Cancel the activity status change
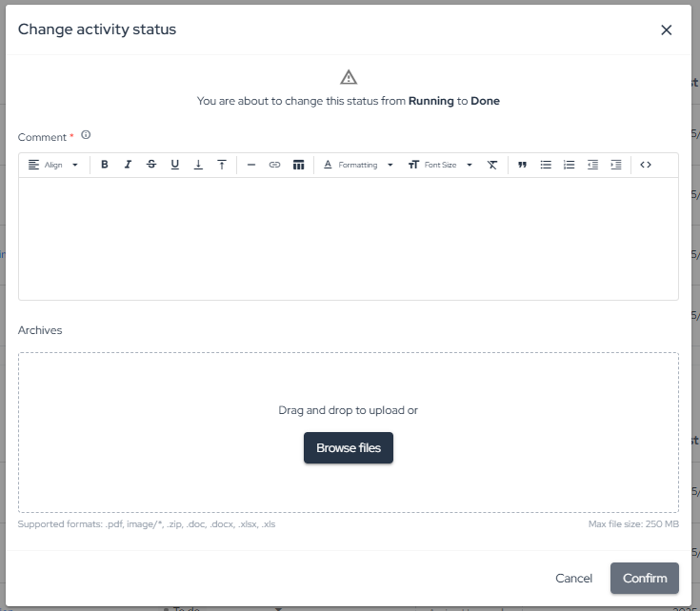This screenshot has height=611, width=700. click(x=573, y=578)
